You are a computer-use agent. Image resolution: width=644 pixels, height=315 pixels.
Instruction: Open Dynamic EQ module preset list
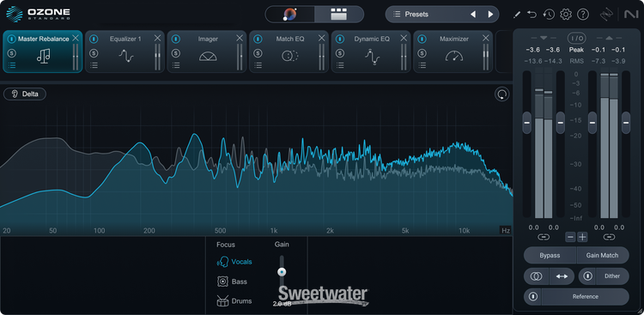(x=340, y=65)
